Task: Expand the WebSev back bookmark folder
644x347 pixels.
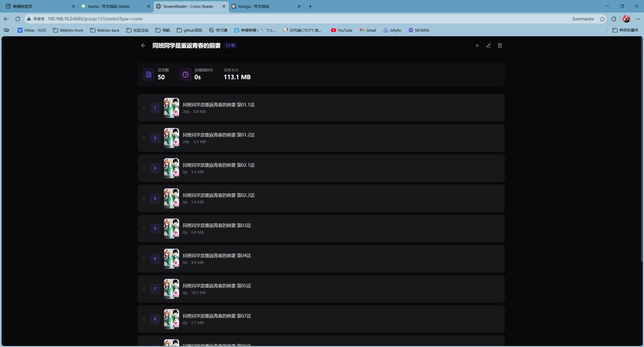Action: point(105,30)
